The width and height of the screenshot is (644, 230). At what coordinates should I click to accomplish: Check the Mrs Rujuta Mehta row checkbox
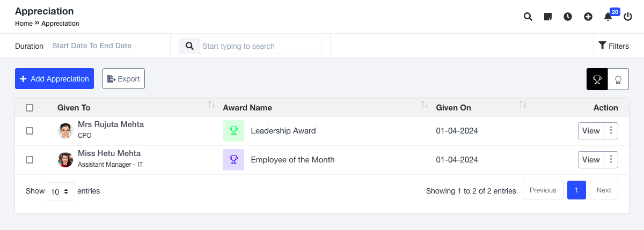(30, 131)
